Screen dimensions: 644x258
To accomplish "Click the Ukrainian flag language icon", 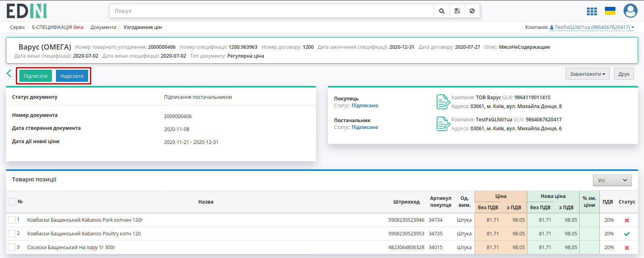I will [x=610, y=11].
